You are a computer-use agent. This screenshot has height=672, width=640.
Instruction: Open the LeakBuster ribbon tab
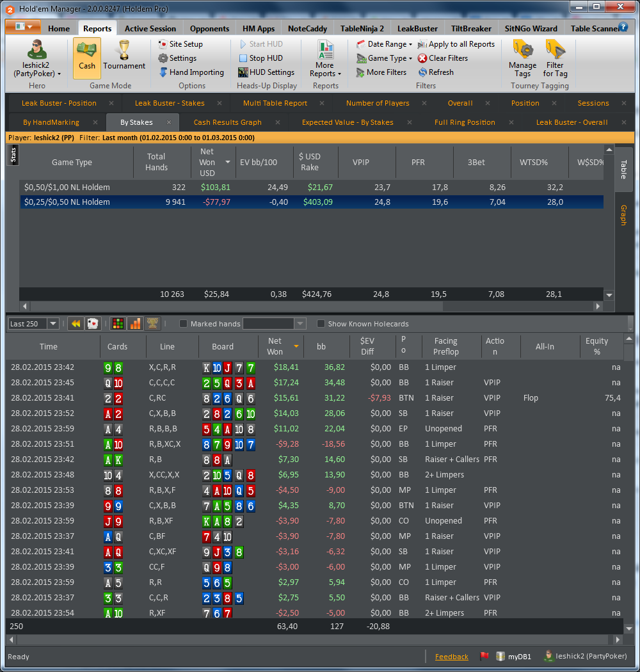pos(417,28)
